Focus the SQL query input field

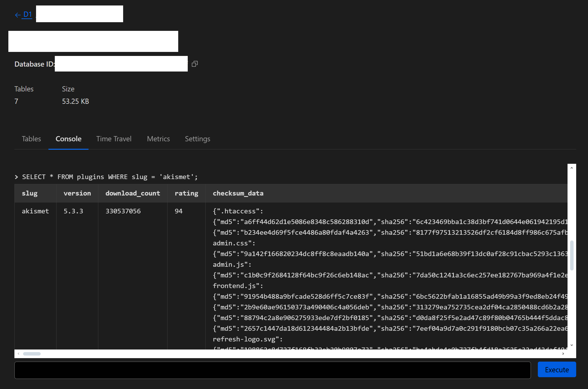coord(273,370)
